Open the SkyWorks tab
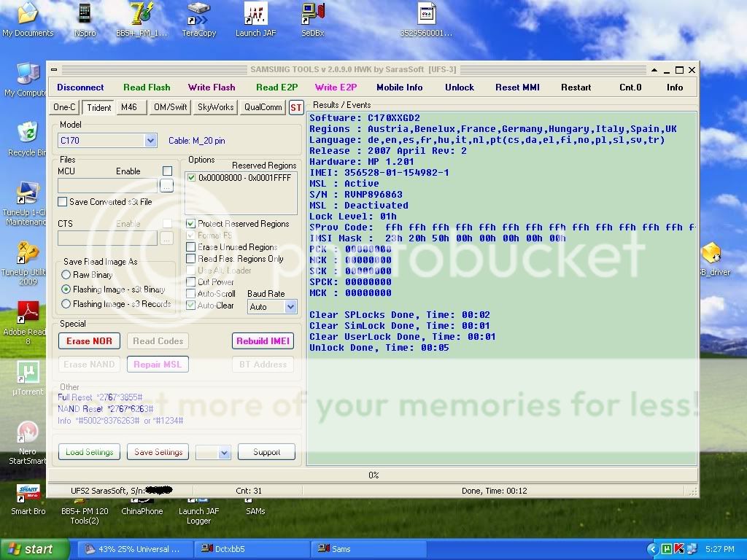This screenshot has height=560, width=747. click(x=215, y=107)
